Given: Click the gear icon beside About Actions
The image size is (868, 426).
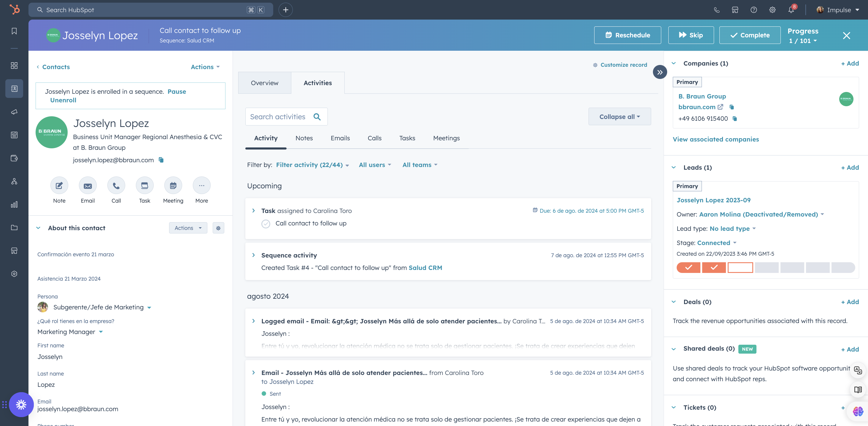Looking at the screenshot, I should (x=218, y=228).
